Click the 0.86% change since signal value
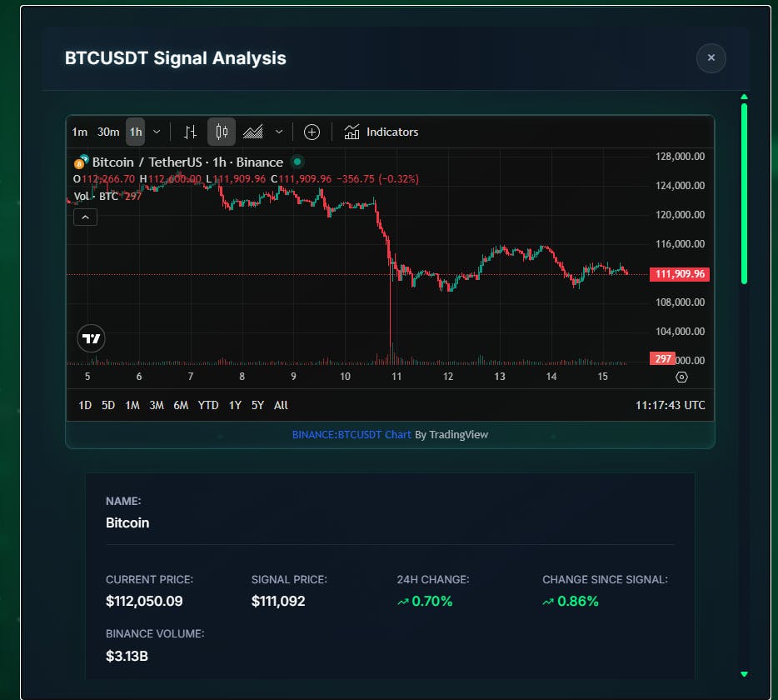Image resolution: width=778 pixels, height=700 pixels. [x=578, y=601]
